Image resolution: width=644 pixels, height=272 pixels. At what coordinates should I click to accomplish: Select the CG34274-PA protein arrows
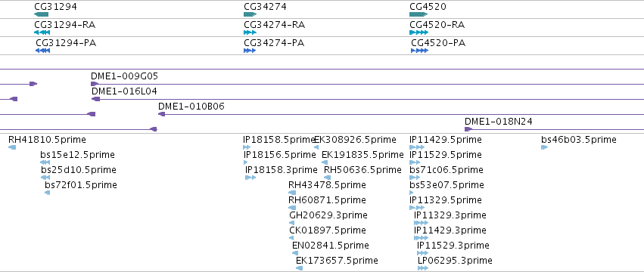[x=250, y=51]
